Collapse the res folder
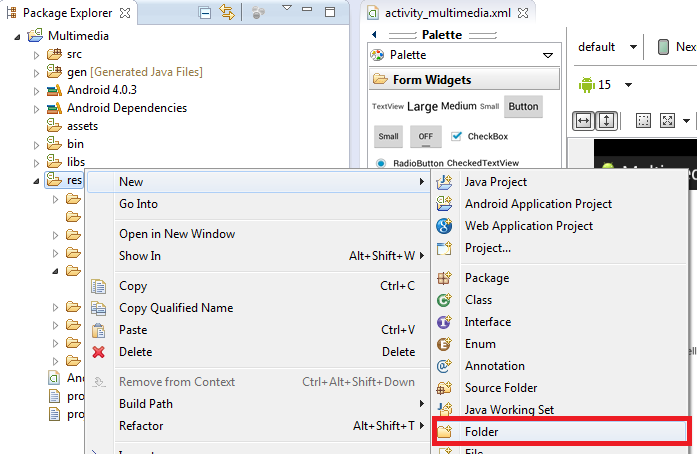The image size is (697, 454). (x=36, y=181)
